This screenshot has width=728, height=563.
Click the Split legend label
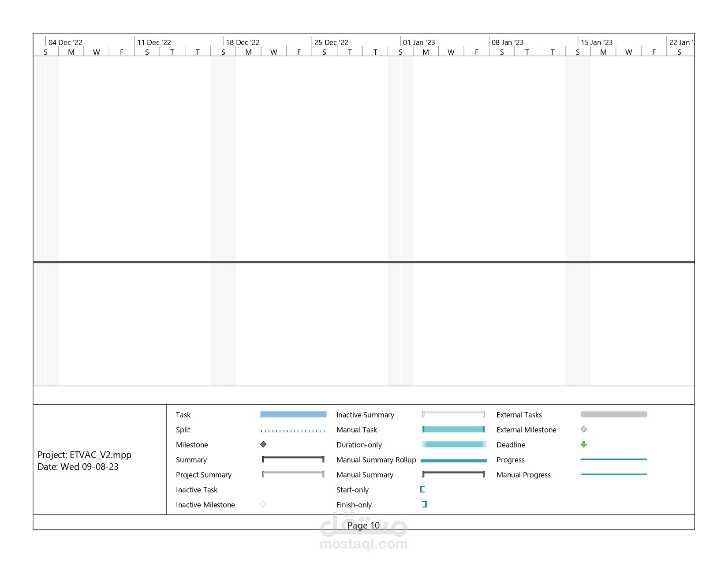183,430
